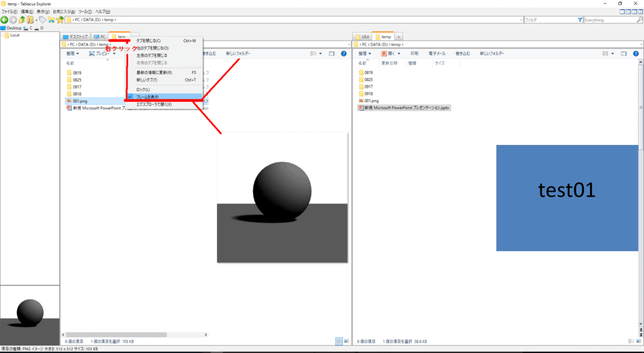The height and width of the screenshot is (353, 644).
Task: Switch to the UE4 tab
Action: click(362, 37)
